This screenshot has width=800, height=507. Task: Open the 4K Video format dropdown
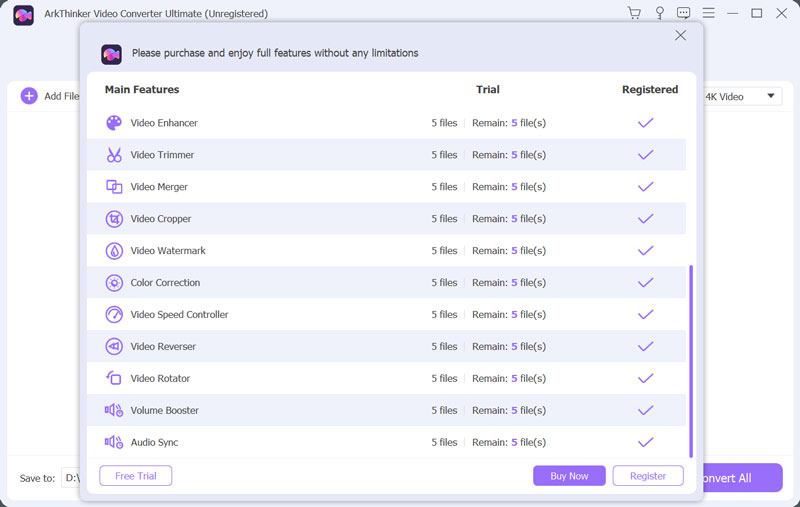coord(742,96)
